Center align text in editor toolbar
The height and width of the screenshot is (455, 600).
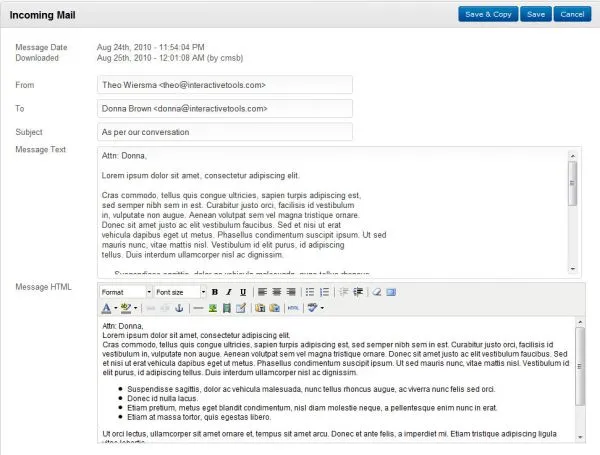(276, 292)
